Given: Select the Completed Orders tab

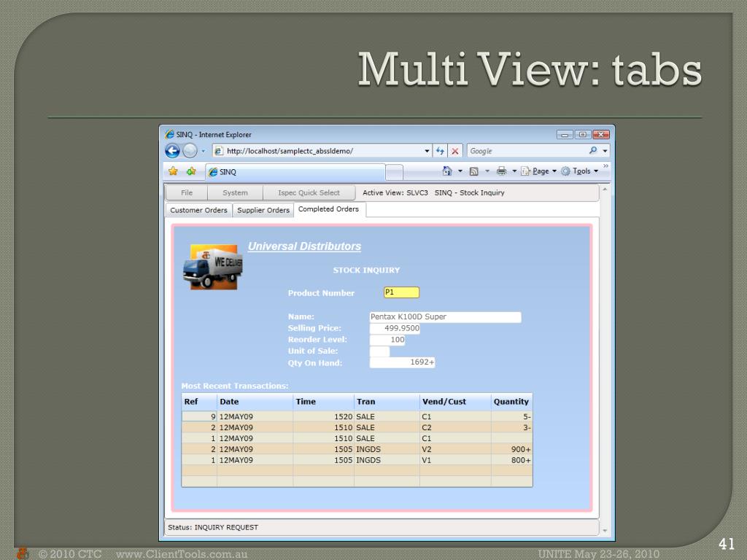Looking at the screenshot, I should pyautogui.click(x=329, y=209).
